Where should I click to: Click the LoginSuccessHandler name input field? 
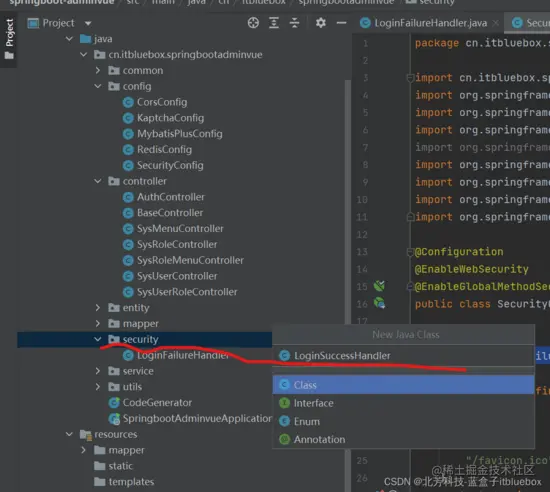pos(403,356)
